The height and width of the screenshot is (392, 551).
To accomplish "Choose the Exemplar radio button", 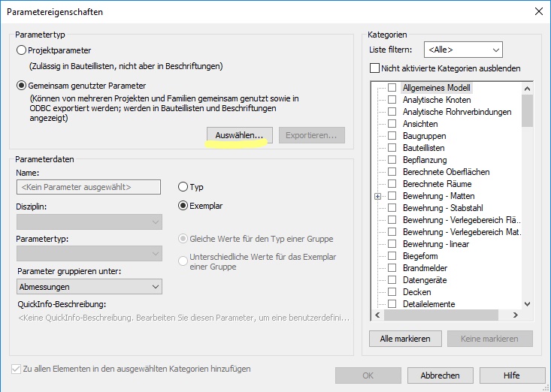I will point(183,205).
